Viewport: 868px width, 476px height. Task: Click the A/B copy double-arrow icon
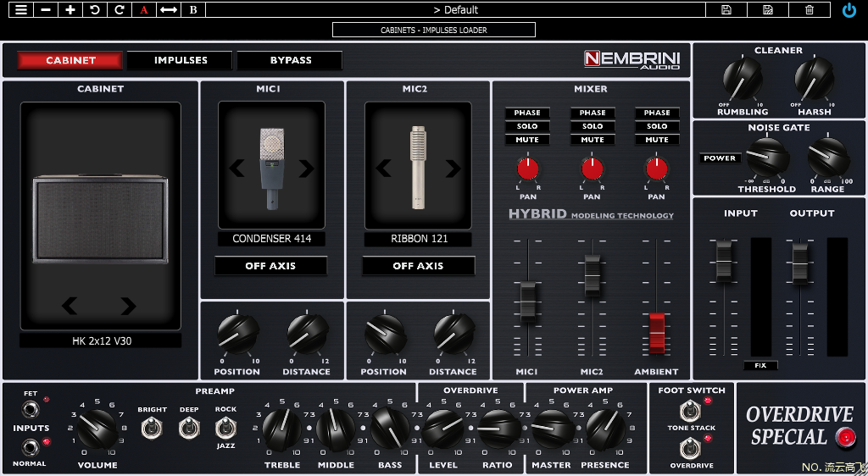(169, 10)
